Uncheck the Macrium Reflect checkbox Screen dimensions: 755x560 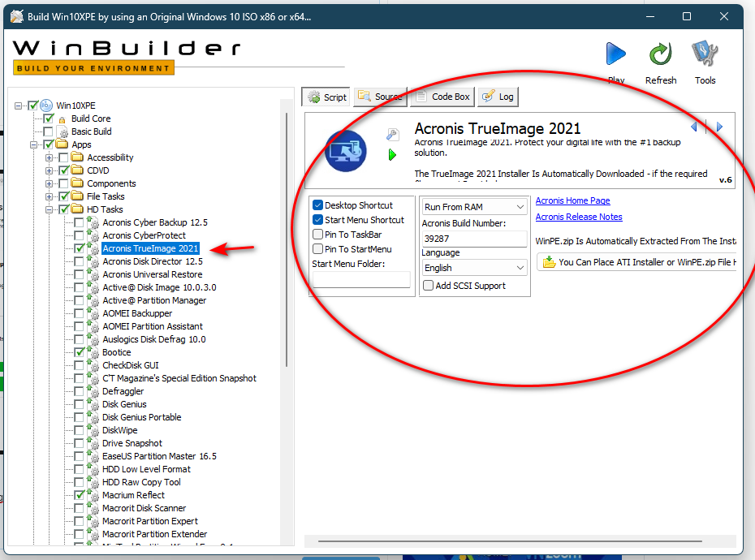pos(80,495)
